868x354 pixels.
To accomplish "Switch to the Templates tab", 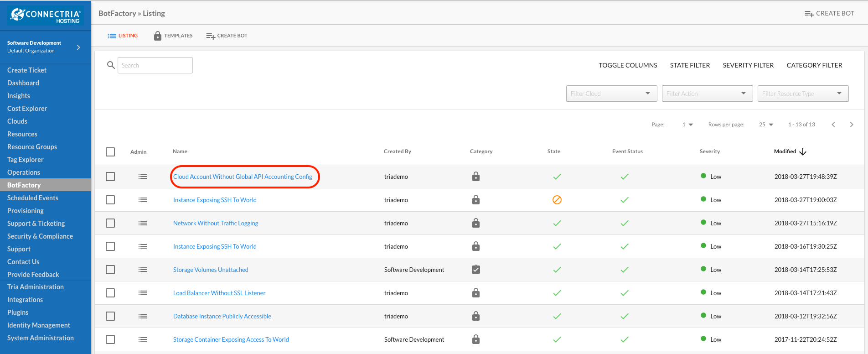I will coord(173,36).
